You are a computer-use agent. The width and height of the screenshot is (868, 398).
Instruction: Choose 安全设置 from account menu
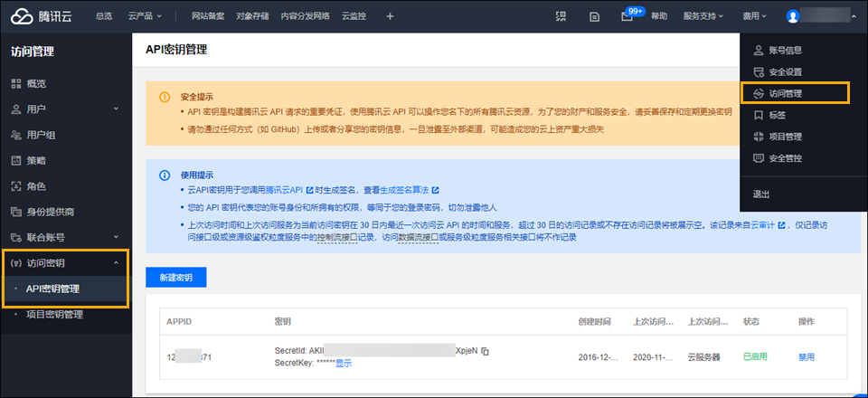(785, 71)
